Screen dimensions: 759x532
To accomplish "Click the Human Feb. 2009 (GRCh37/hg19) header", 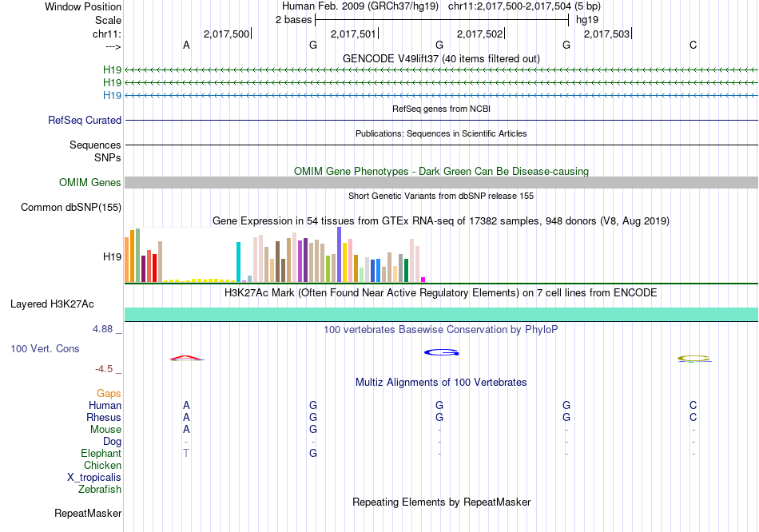I will click(360, 6).
